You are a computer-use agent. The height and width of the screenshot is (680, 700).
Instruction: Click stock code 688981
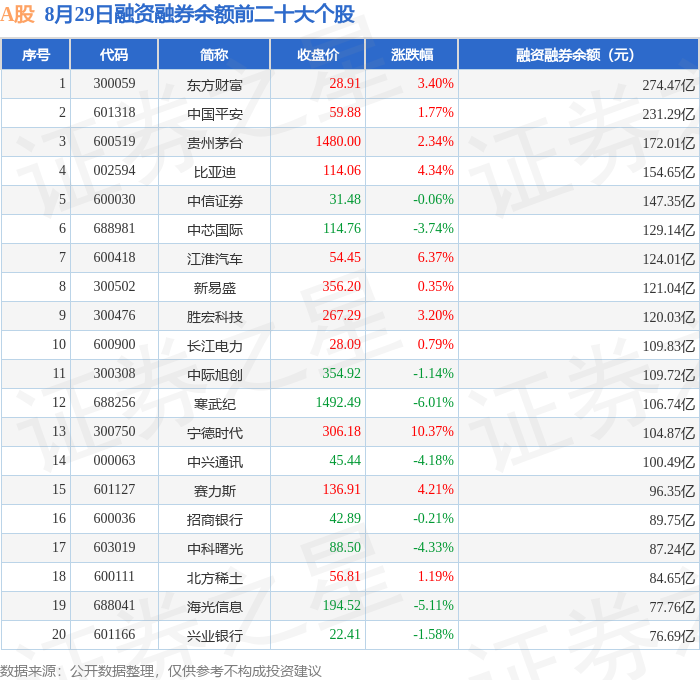point(114,228)
